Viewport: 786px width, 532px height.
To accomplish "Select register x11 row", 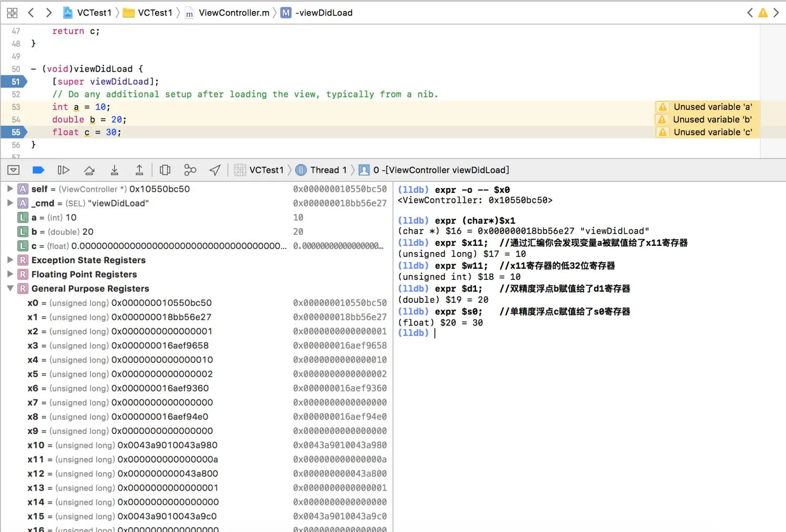I will pyautogui.click(x=196, y=459).
